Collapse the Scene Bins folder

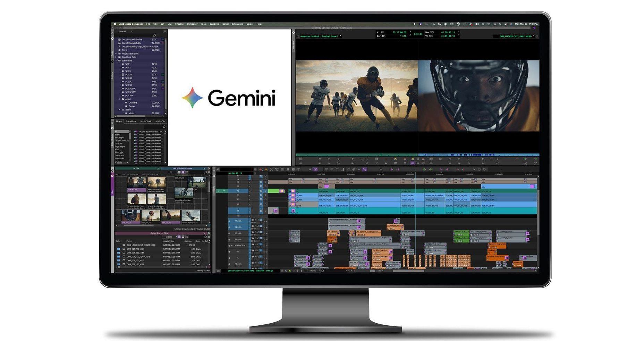pos(116,60)
